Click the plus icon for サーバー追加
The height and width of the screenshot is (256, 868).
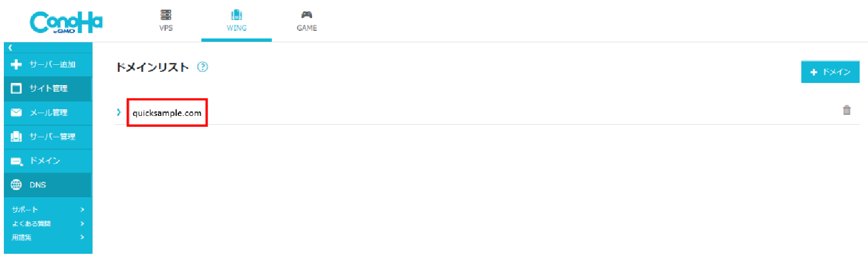click(16, 64)
